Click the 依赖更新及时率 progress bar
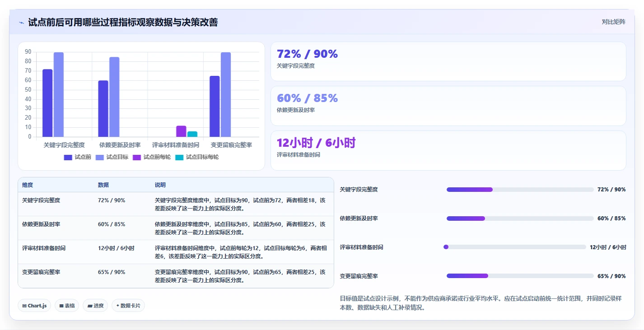This screenshot has height=330, width=644. [520, 218]
